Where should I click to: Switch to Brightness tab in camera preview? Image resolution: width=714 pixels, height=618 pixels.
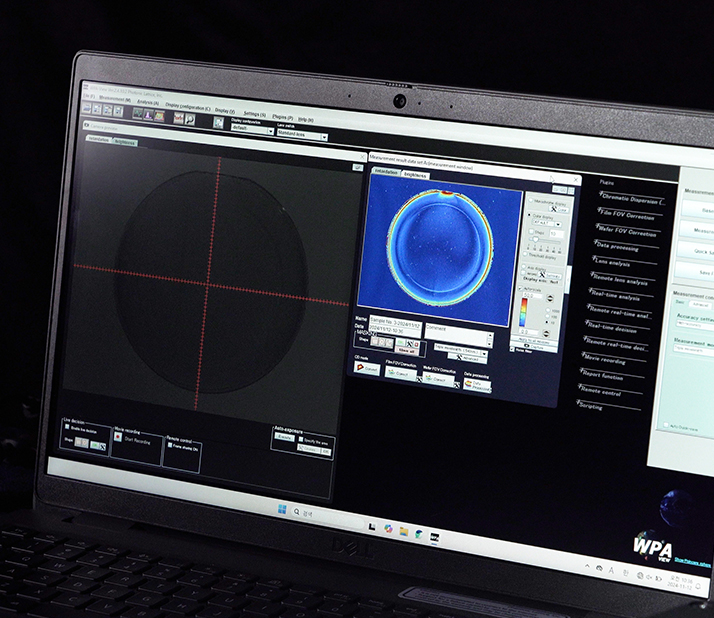pos(124,142)
